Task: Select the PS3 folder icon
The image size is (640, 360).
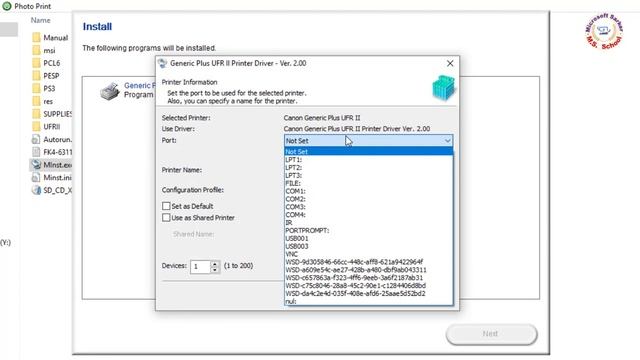Action: click(36, 88)
